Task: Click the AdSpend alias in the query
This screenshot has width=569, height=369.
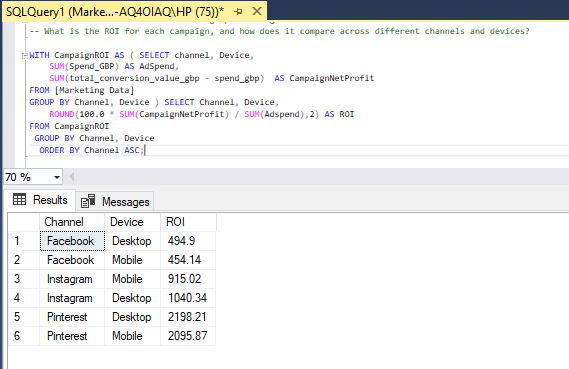Action: (x=156, y=66)
